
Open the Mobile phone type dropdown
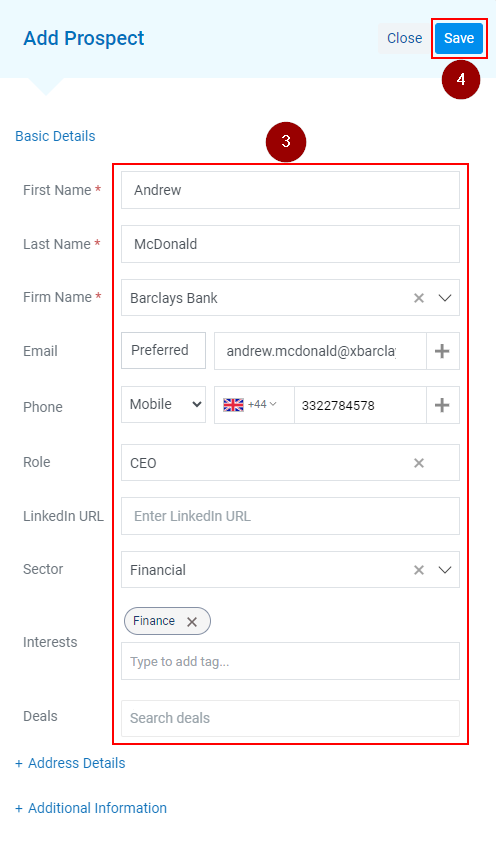[164, 404]
